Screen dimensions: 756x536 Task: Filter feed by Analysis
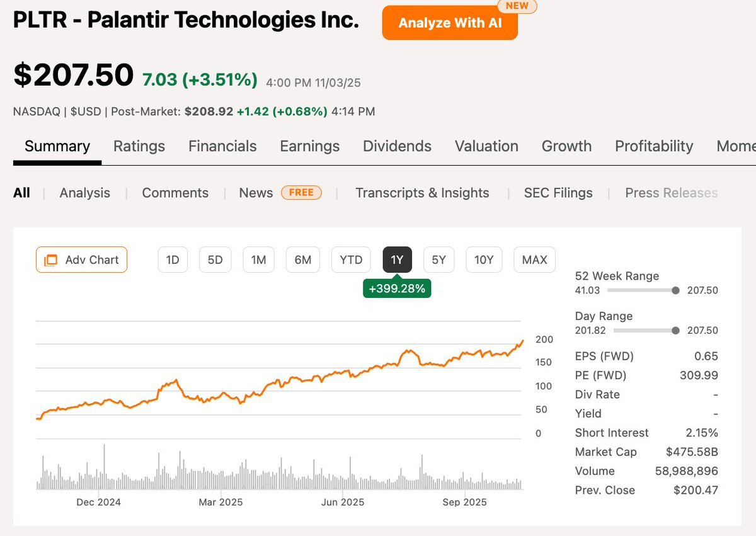(x=85, y=193)
